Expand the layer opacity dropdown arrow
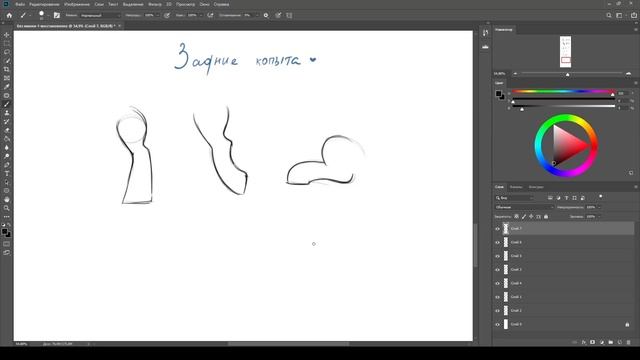Viewport: 640px width, 360px height. click(x=599, y=207)
